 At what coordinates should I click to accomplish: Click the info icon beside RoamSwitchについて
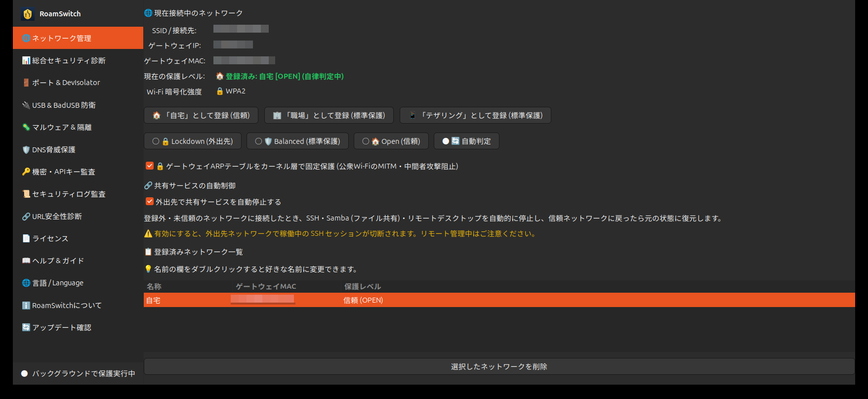coord(26,305)
